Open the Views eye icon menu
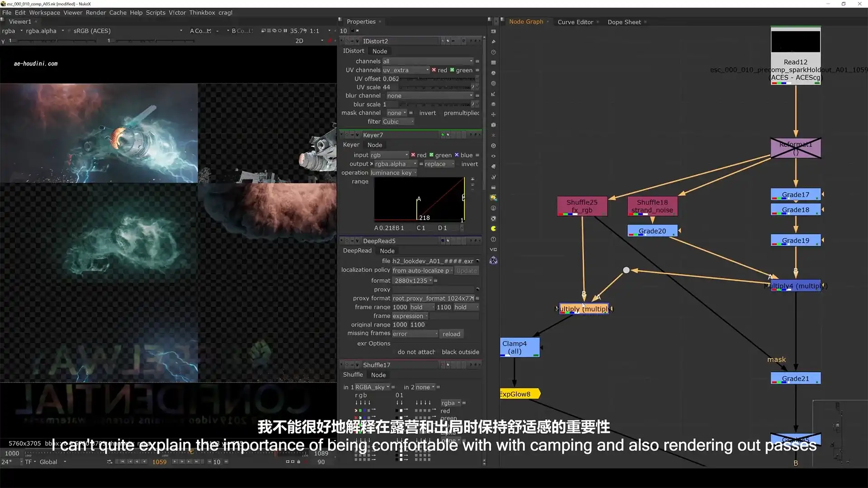Image resolution: width=868 pixels, height=488 pixels. (x=493, y=156)
